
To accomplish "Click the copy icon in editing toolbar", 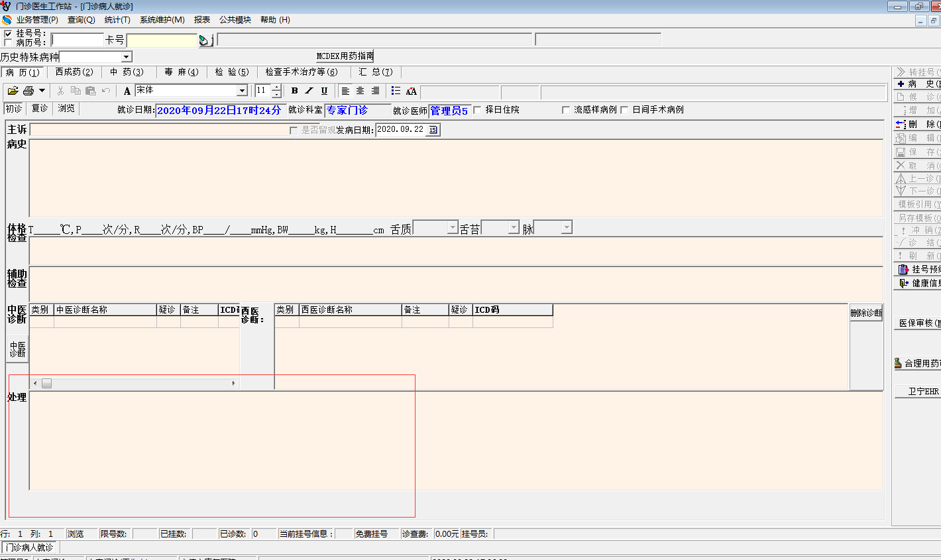I will point(76,91).
